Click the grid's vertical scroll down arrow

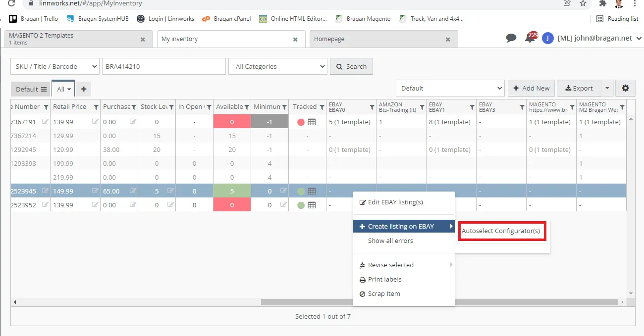631,293
